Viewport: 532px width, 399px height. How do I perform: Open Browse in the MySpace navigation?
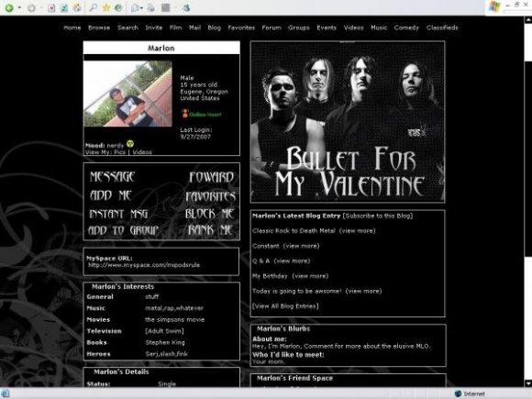tap(99, 28)
